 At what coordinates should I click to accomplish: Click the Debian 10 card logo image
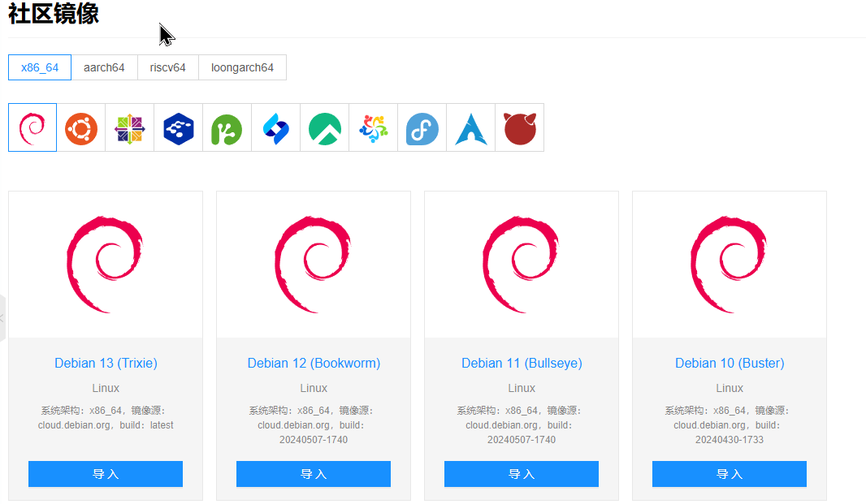tap(730, 264)
